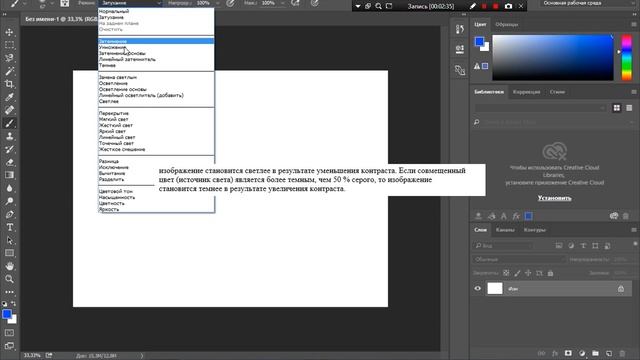The height and width of the screenshot is (360, 640).
Task: Select the Magic Wand tool
Action: 9,71
